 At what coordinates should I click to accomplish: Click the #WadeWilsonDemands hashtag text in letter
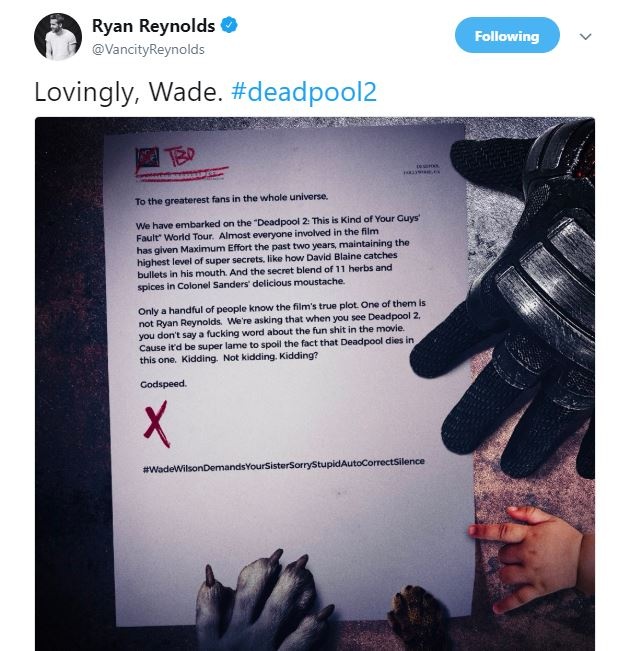284,465
